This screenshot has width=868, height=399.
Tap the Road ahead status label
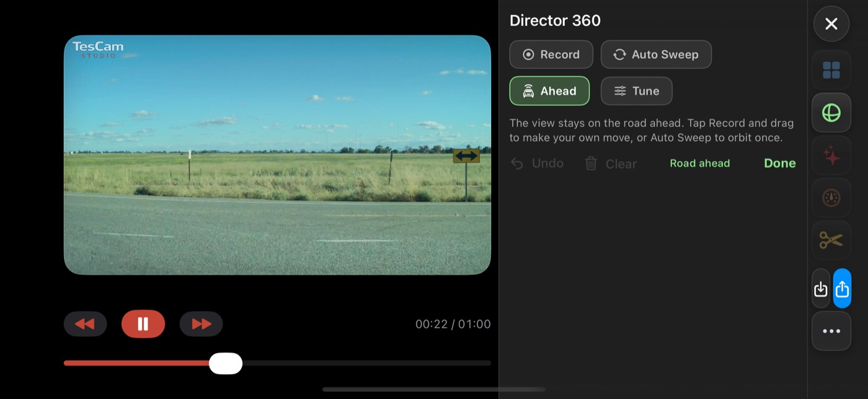coord(699,164)
